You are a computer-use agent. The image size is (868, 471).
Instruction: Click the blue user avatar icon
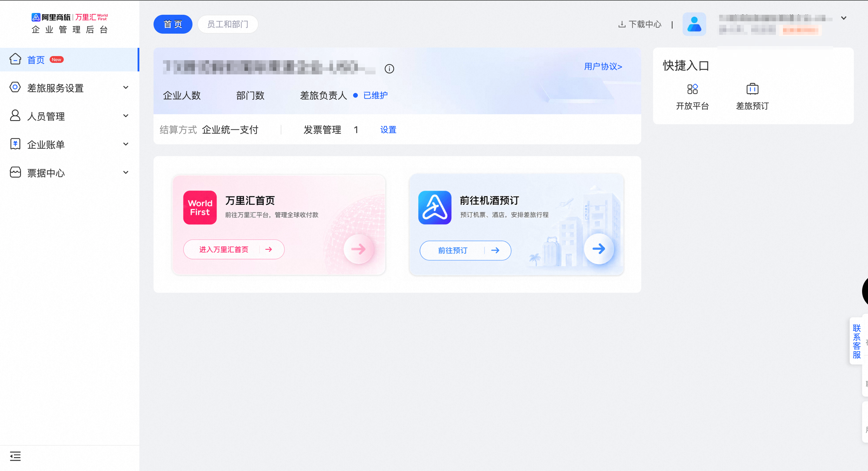pos(694,24)
